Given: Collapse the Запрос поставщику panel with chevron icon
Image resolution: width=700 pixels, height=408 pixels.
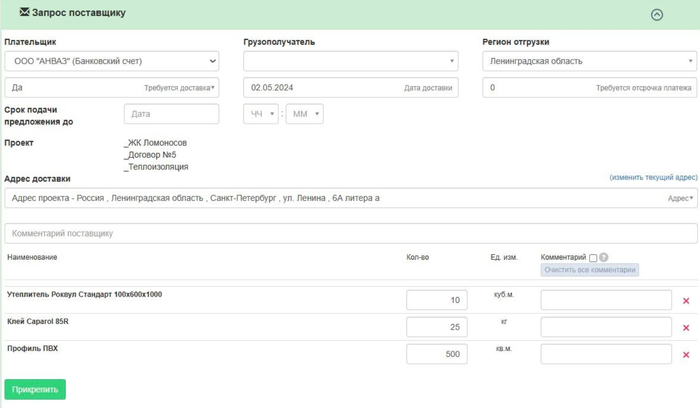Looking at the screenshot, I should [657, 14].
